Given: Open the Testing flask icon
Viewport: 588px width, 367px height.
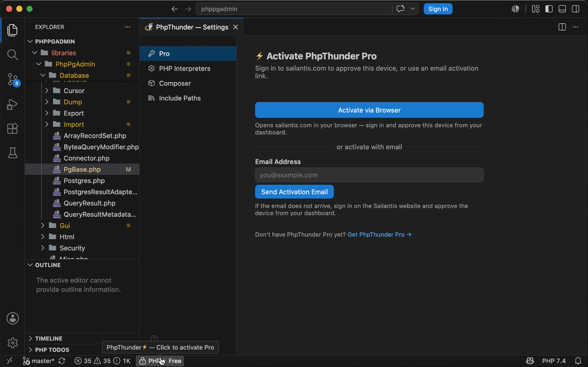Looking at the screenshot, I should (x=12, y=153).
